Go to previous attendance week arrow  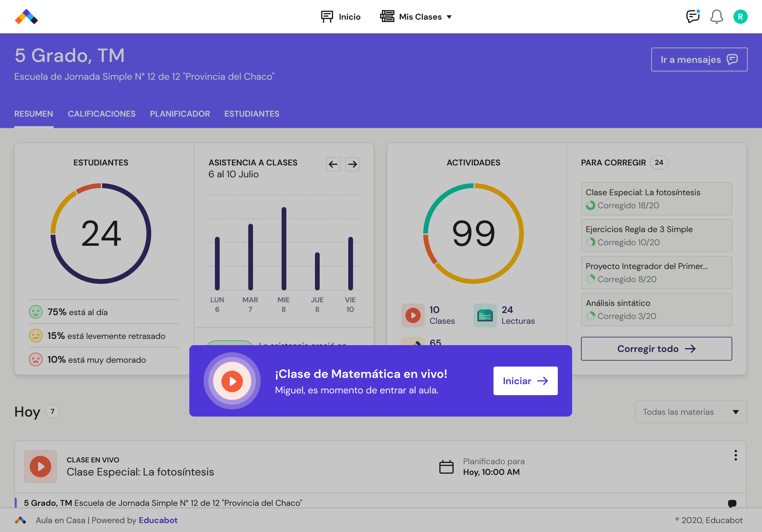(x=333, y=164)
